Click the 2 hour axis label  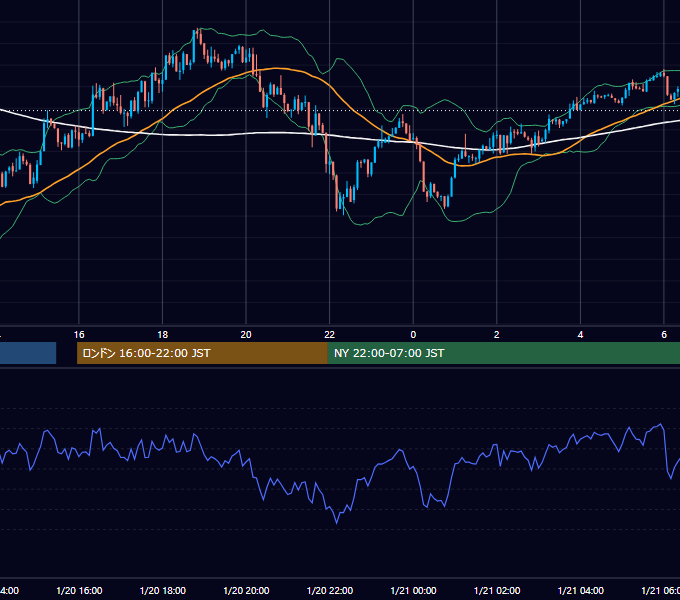(x=497, y=335)
